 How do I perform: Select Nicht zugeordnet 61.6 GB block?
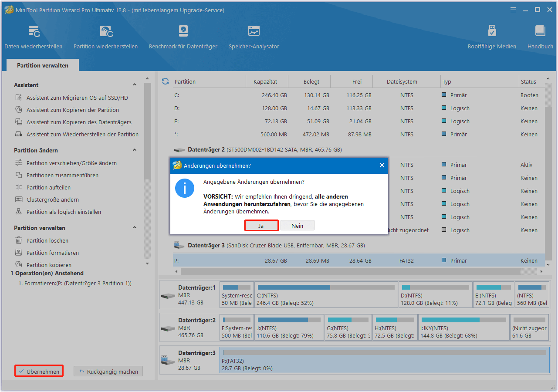click(x=530, y=327)
